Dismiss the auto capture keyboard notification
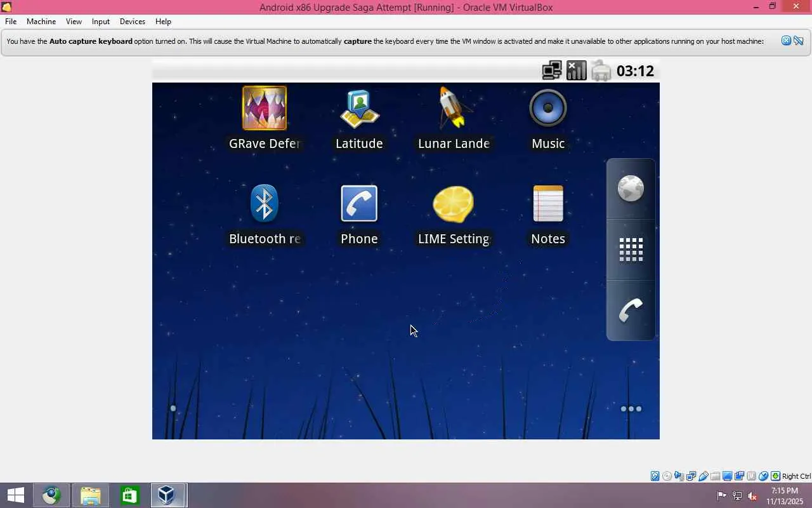 click(x=786, y=41)
